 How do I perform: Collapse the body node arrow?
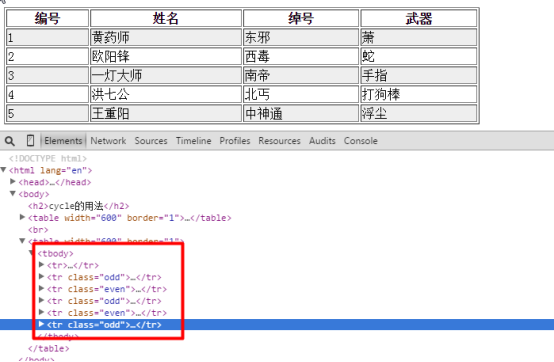coord(13,194)
